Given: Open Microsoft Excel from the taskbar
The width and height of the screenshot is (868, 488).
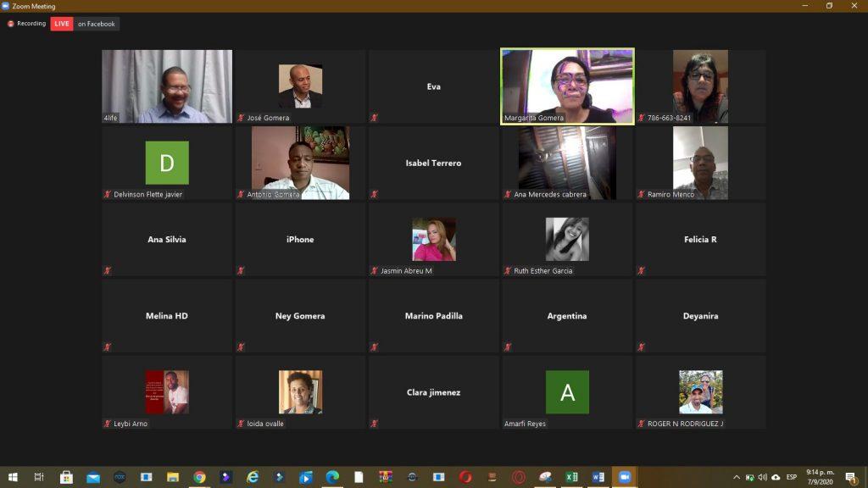Looking at the screenshot, I should point(572,477).
